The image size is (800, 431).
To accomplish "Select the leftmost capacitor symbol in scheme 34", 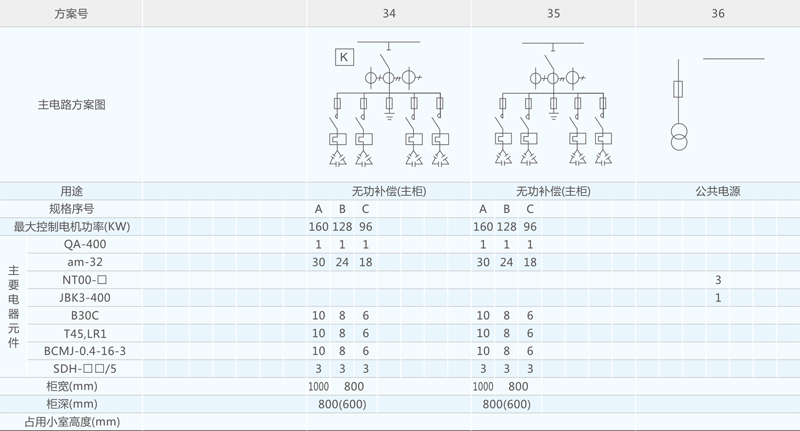I will click(337, 158).
